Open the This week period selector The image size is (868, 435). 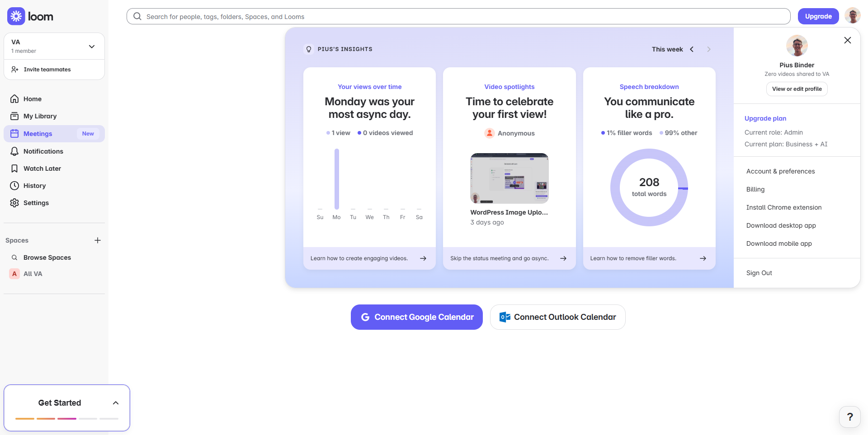[667, 49]
